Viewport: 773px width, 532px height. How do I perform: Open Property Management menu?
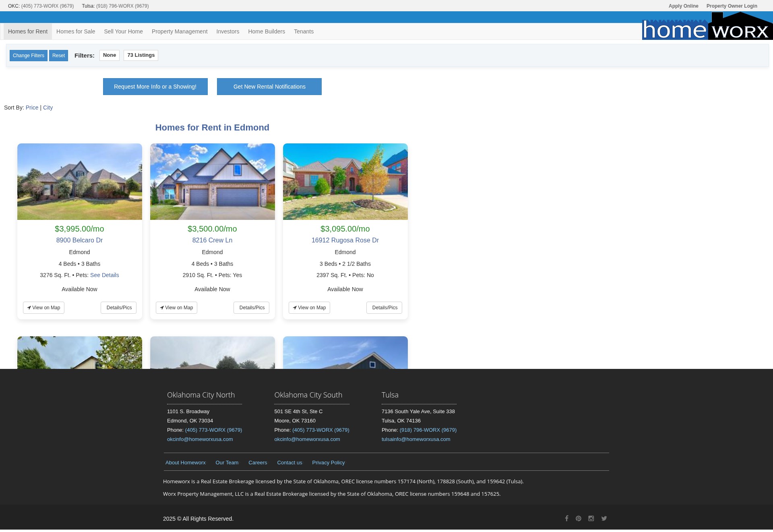pyautogui.click(x=180, y=31)
